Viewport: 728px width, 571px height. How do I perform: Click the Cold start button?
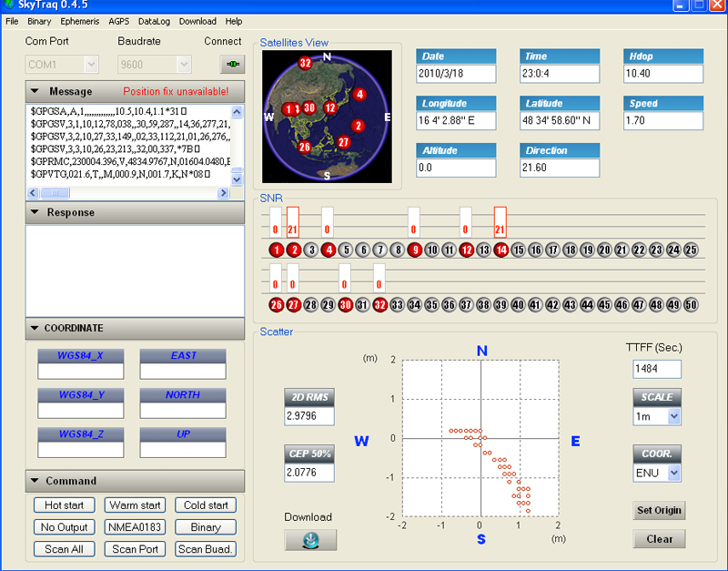[206, 505]
